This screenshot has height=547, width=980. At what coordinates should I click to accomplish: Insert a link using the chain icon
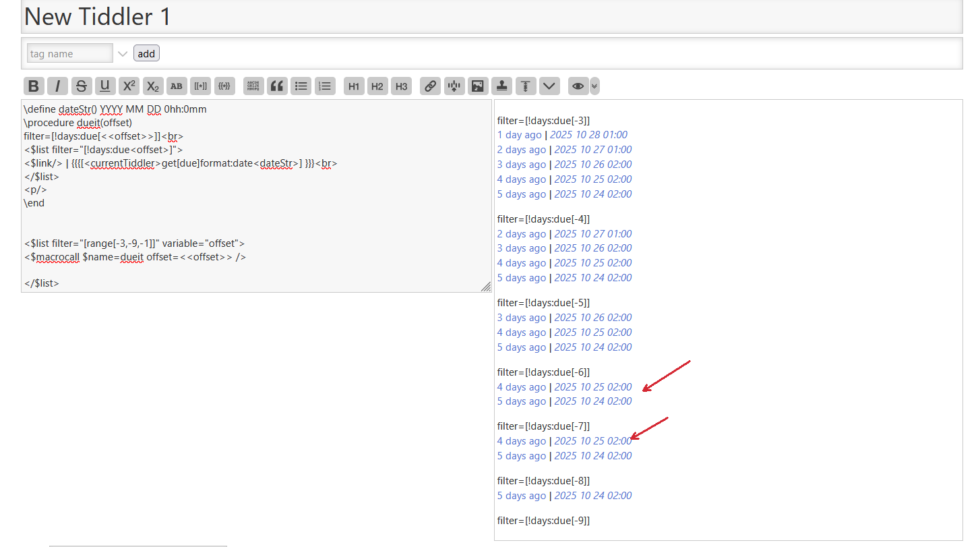click(430, 86)
